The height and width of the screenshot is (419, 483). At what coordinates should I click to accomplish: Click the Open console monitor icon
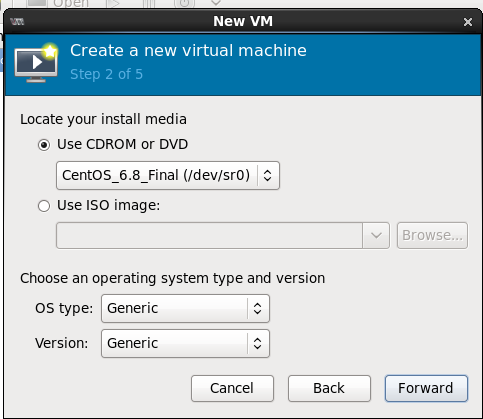[x=37, y=4]
